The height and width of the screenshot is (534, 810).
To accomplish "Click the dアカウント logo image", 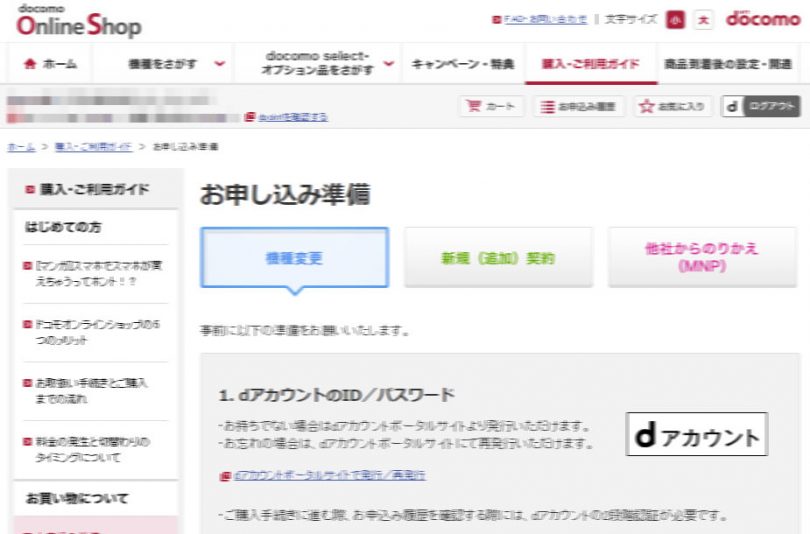I will tap(696, 434).
